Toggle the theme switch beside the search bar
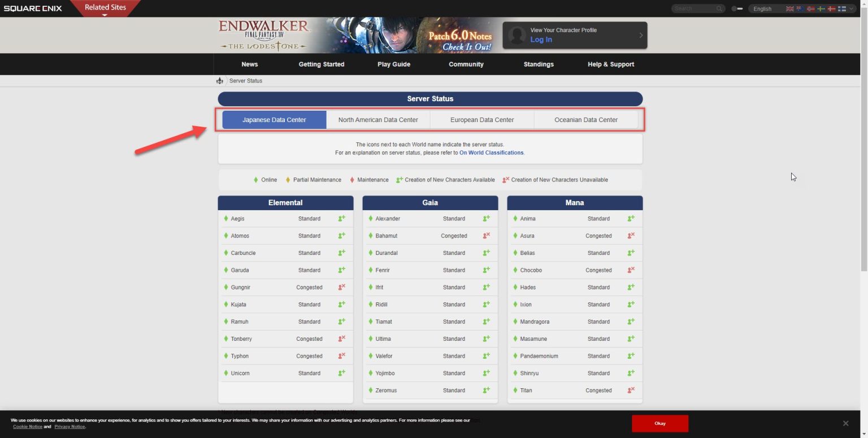The width and height of the screenshot is (868, 438). [737, 8]
